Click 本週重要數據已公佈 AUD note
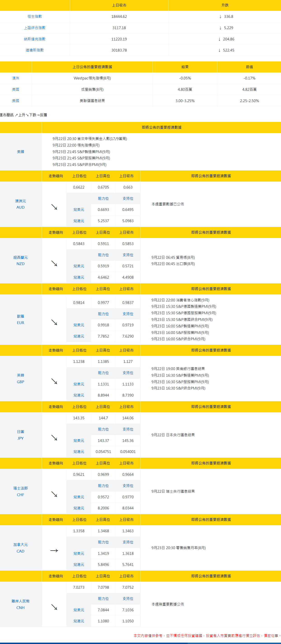 click(x=168, y=204)
